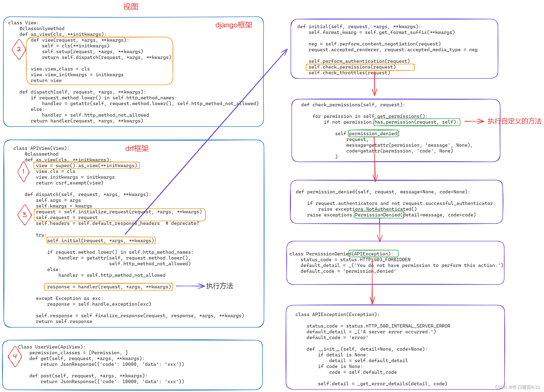
Task: Select the 'return self.response' line
Action: (64, 322)
